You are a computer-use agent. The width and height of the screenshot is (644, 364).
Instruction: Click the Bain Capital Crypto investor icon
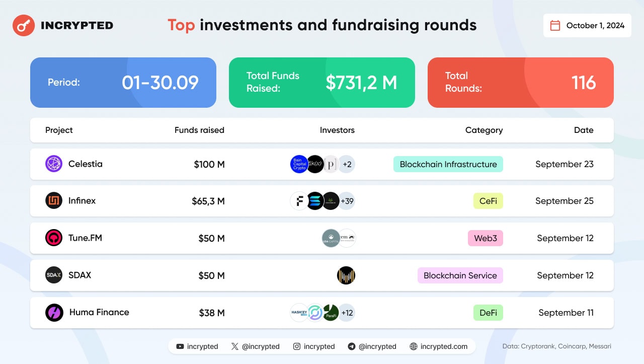click(x=299, y=164)
